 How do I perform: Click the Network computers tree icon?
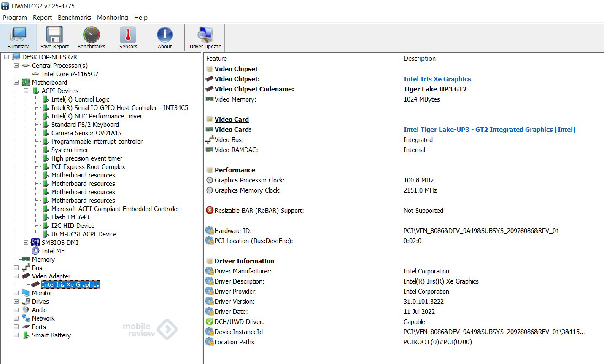tap(26, 318)
